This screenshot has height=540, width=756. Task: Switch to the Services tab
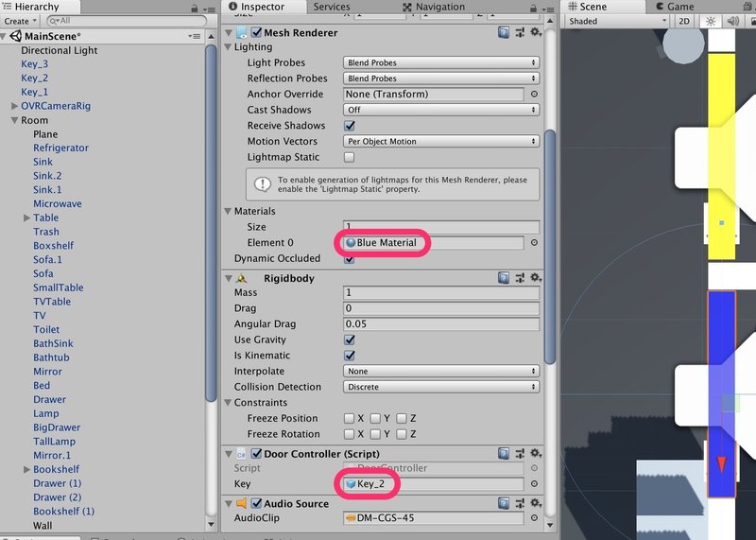pyautogui.click(x=332, y=7)
